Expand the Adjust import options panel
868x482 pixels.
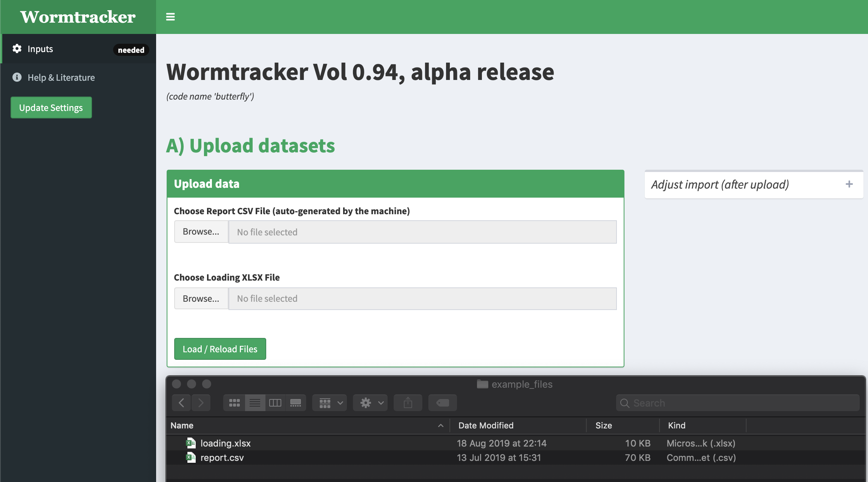click(848, 183)
